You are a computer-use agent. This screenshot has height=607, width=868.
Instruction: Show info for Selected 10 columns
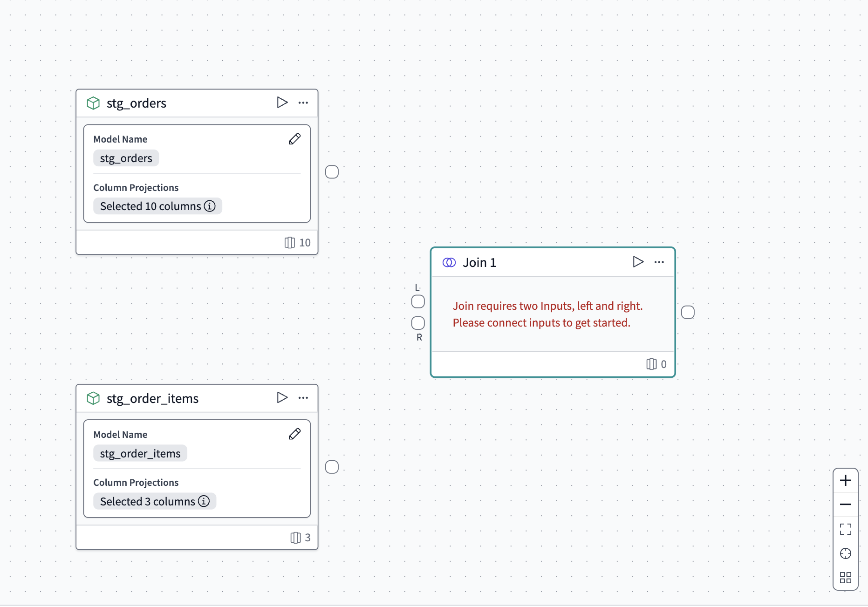coord(210,206)
